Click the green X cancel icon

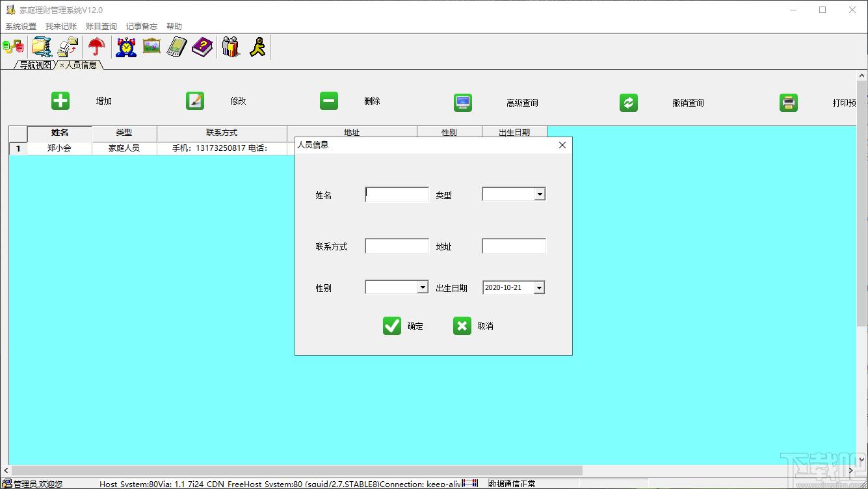tap(462, 326)
